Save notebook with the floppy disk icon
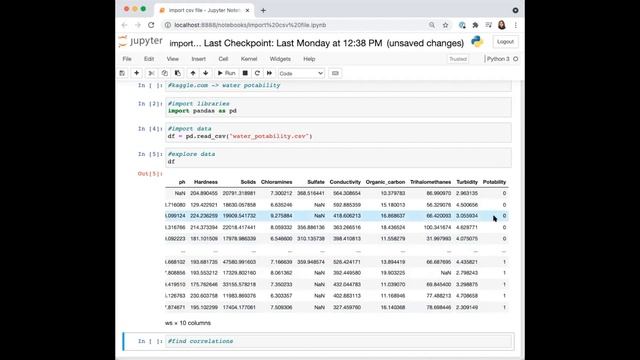The width and height of the screenshot is (640, 360). (122, 73)
